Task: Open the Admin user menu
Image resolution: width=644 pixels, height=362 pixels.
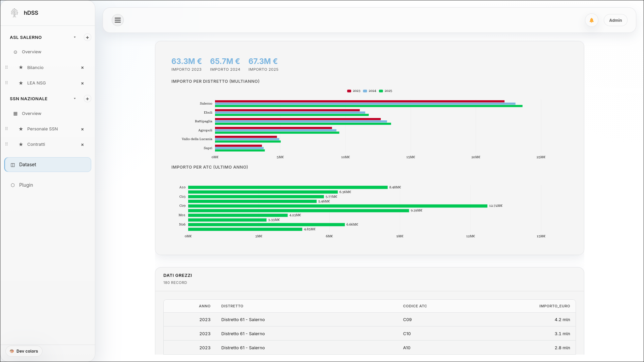Action: (x=615, y=20)
